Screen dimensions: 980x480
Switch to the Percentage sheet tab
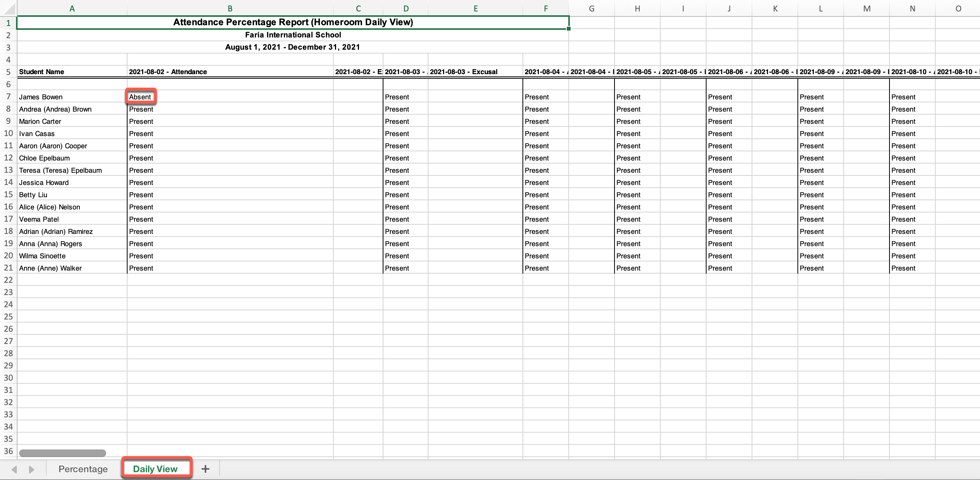tap(83, 469)
